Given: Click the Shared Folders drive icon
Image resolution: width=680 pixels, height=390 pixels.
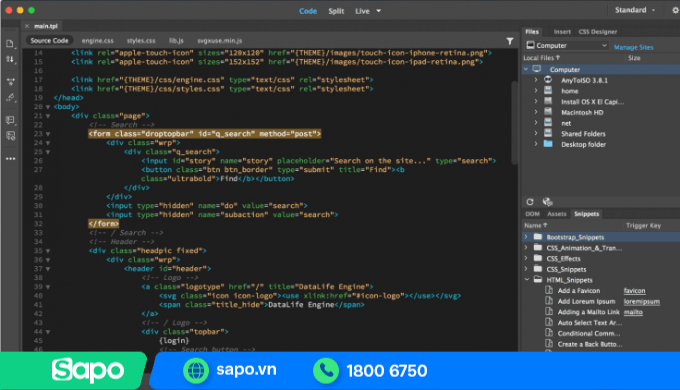Looking at the screenshot, I should click(548, 133).
